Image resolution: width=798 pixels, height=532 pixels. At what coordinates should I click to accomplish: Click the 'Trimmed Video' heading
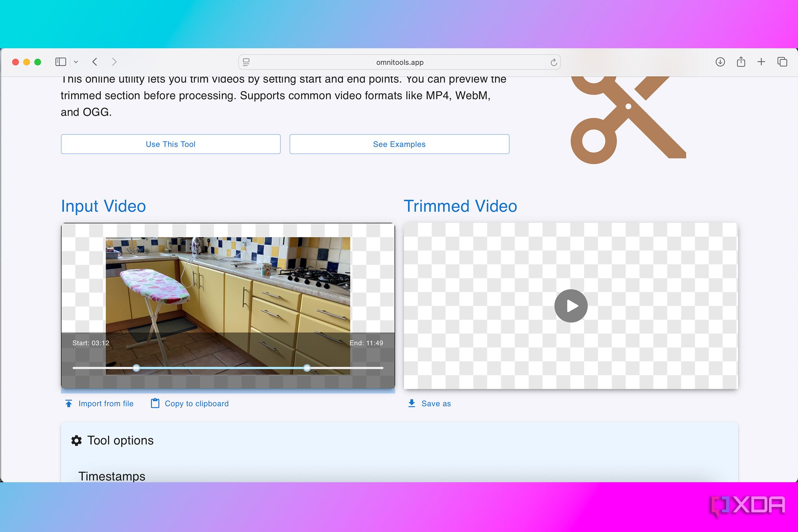point(460,206)
